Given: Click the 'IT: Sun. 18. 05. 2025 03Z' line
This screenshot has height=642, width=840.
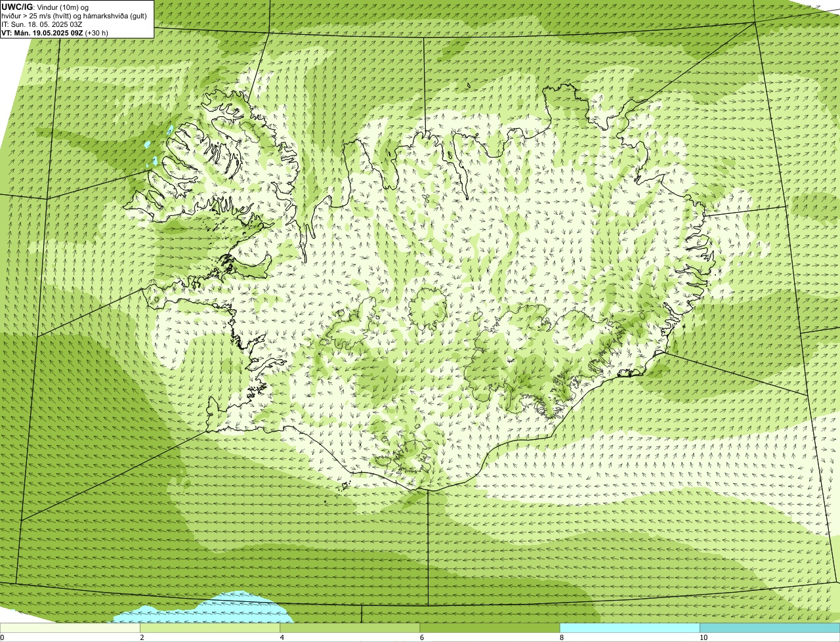Looking at the screenshot, I should tap(41, 24).
